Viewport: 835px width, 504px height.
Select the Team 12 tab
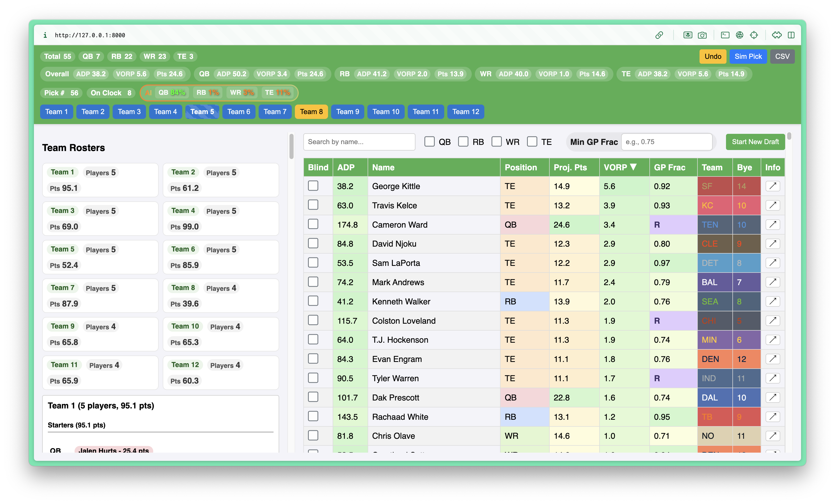click(x=465, y=111)
